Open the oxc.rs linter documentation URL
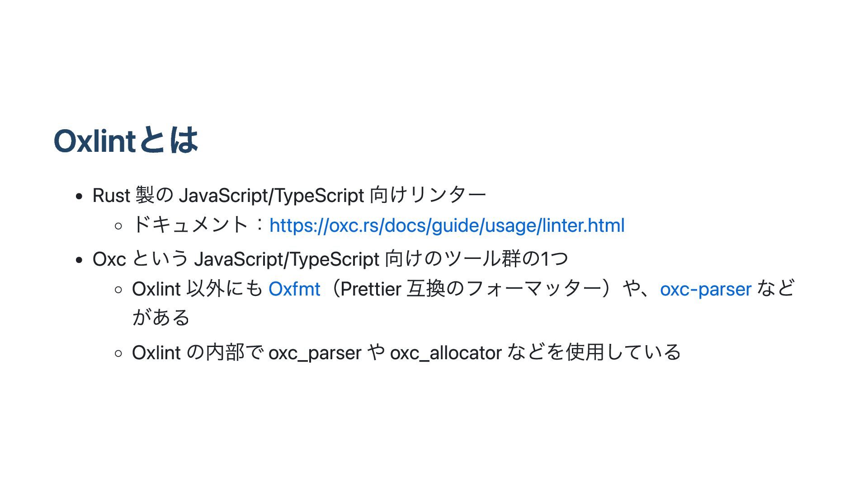This screenshot has height=488, width=868. tap(447, 225)
